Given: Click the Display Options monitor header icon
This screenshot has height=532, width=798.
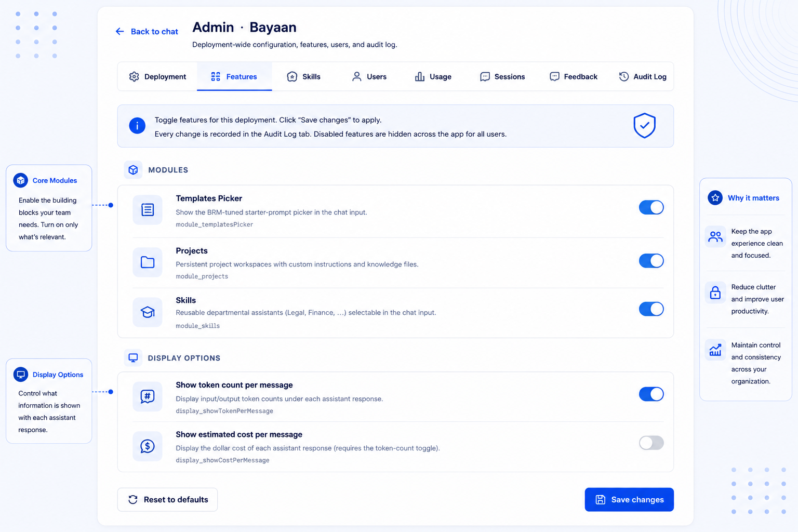Looking at the screenshot, I should click(x=133, y=357).
